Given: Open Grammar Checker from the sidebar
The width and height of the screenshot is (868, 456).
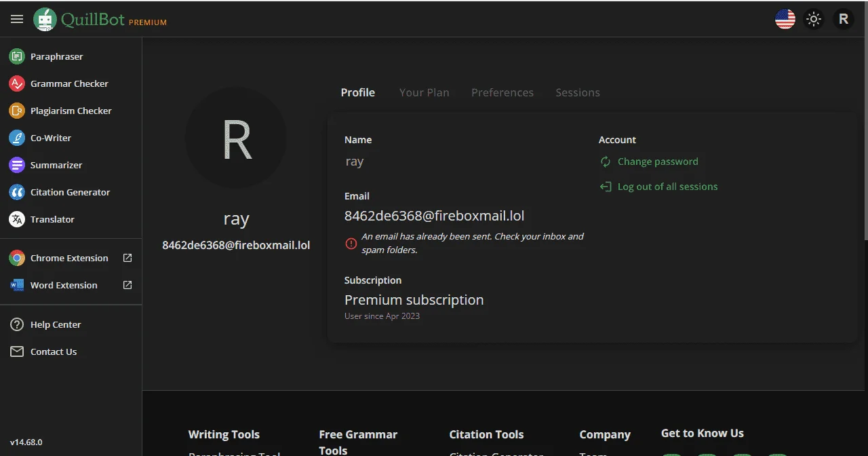Looking at the screenshot, I should (71, 83).
